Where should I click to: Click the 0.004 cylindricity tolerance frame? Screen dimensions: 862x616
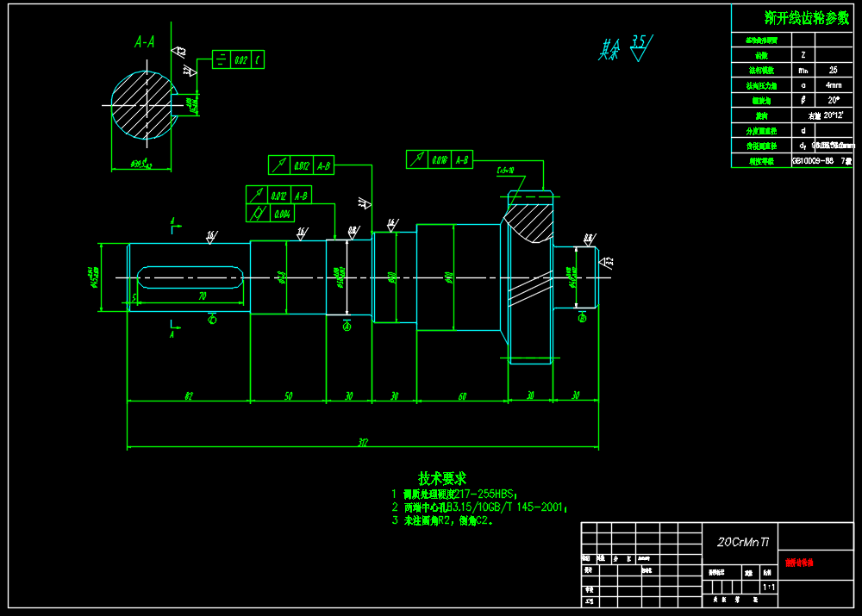270,213
